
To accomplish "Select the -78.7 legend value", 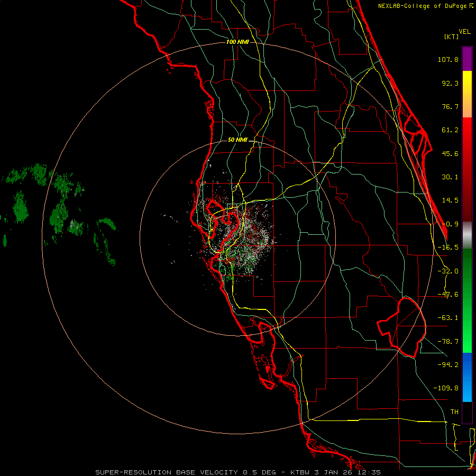I will pos(448,342).
